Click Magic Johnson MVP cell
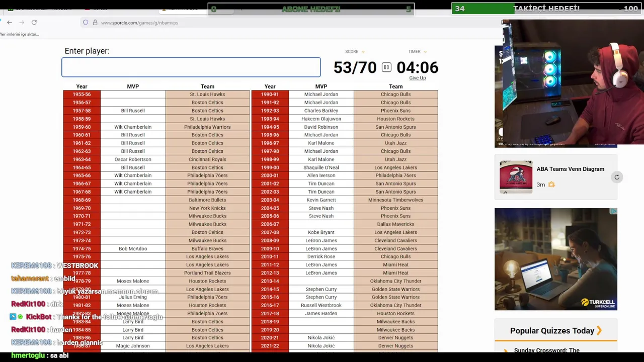Image resolution: width=644 pixels, height=362 pixels. click(x=133, y=346)
